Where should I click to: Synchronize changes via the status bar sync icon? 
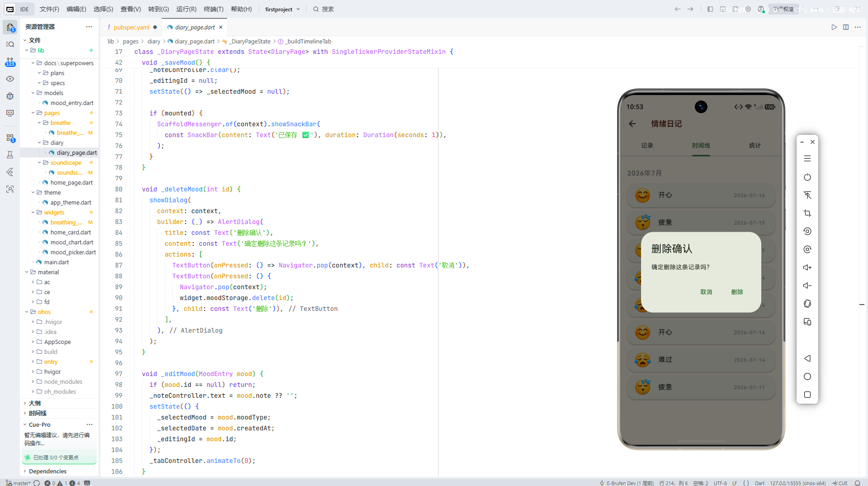point(37,483)
